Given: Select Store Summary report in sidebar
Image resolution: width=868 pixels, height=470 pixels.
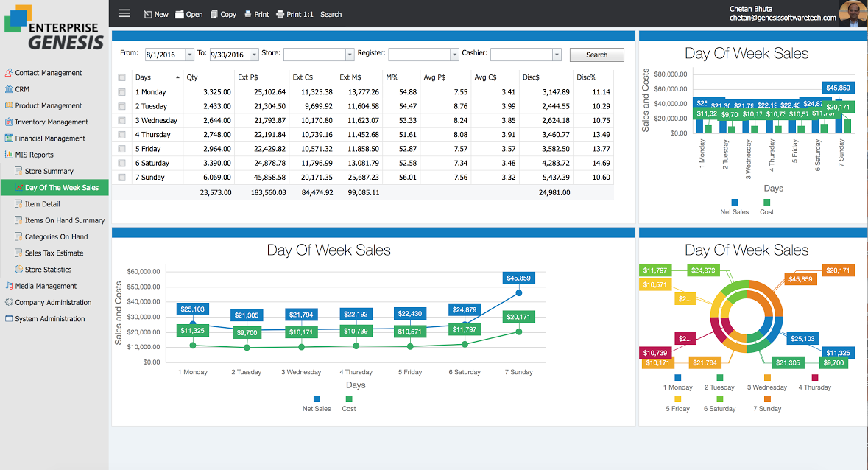Looking at the screenshot, I should (49, 172).
